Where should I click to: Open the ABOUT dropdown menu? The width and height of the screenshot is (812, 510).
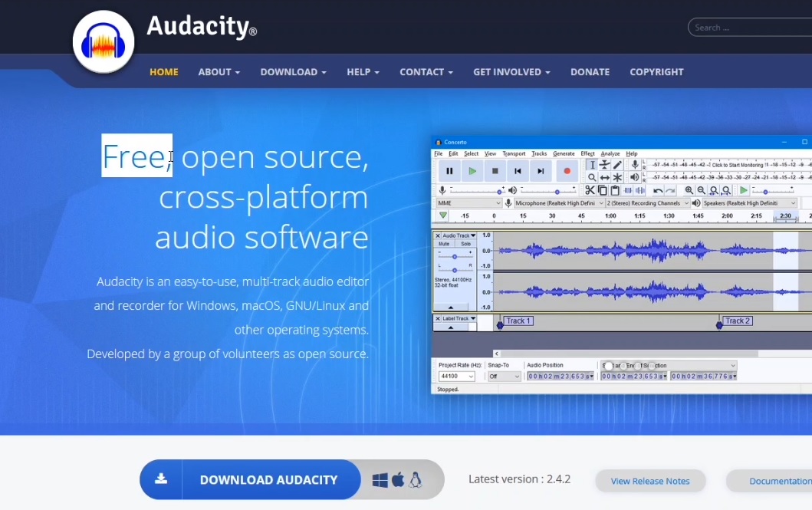tap(219, 72)
